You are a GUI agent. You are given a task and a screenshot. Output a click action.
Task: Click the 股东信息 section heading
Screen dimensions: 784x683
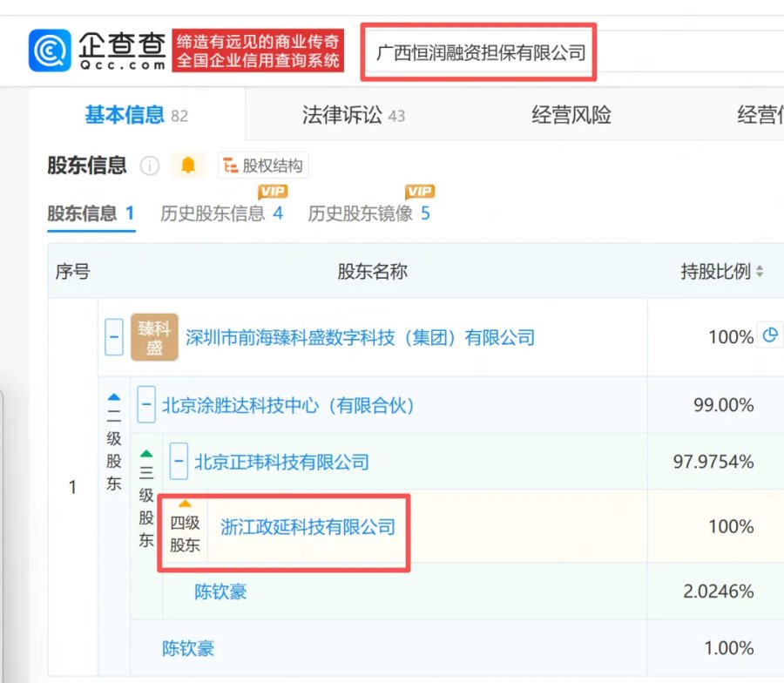tap(87, 165)
